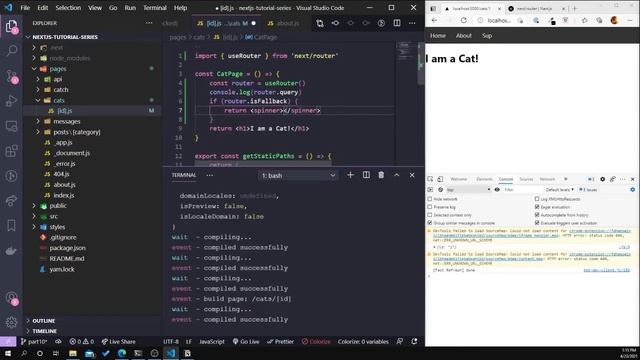The height and width of the screenshot is (360, 640).
Task: Open File Explorer from taskbar
Action: coord(73,353)
